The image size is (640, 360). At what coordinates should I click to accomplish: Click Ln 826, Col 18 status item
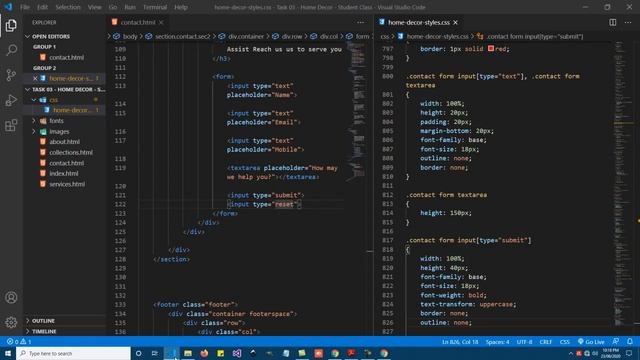[460, 342]
